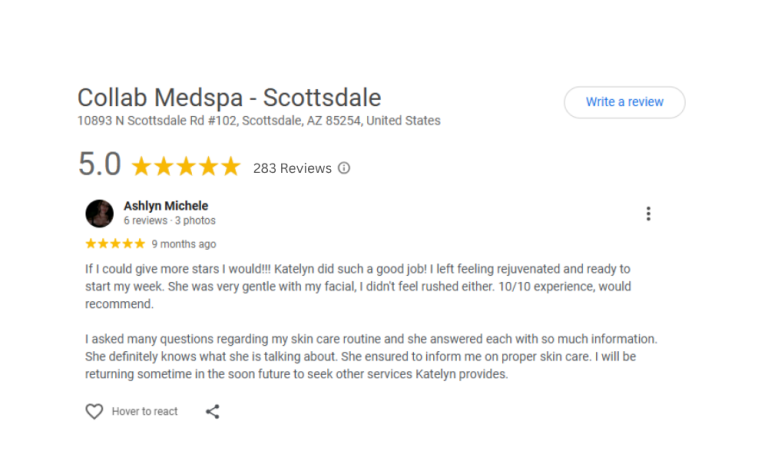Click the "9 months ago" timestamp
Screen dimensions: 768x461
183,244
